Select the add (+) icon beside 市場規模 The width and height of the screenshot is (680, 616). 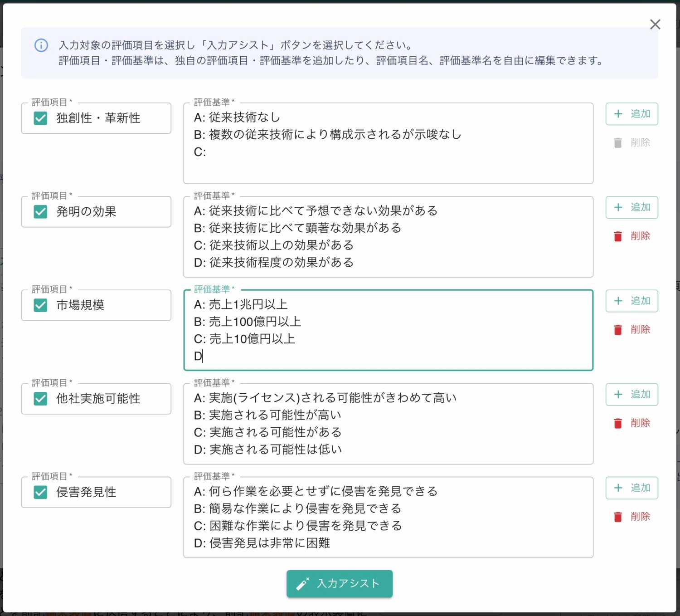(x=617, y=301)
